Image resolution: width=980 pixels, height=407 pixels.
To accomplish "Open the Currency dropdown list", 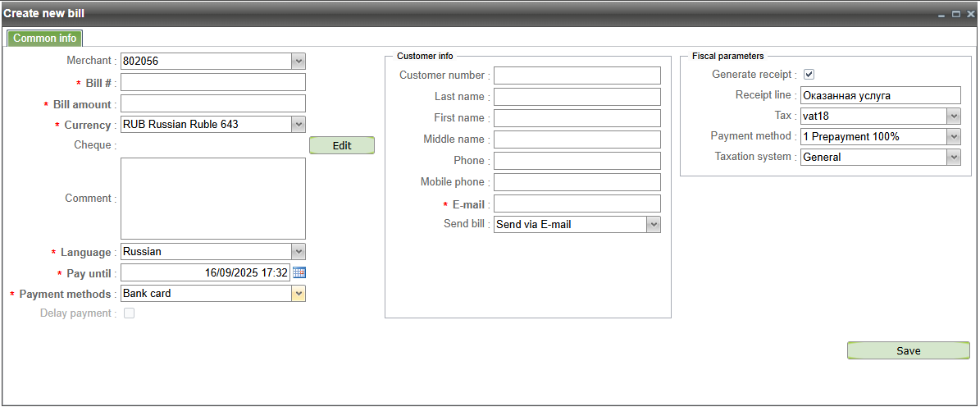I will pos(299,125).
